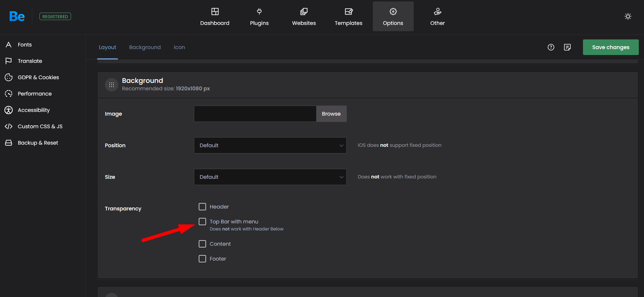Viewport: 644px width, 297px height.
Task: Click the Other hand-with-coin icon
Action: point(438,12)
